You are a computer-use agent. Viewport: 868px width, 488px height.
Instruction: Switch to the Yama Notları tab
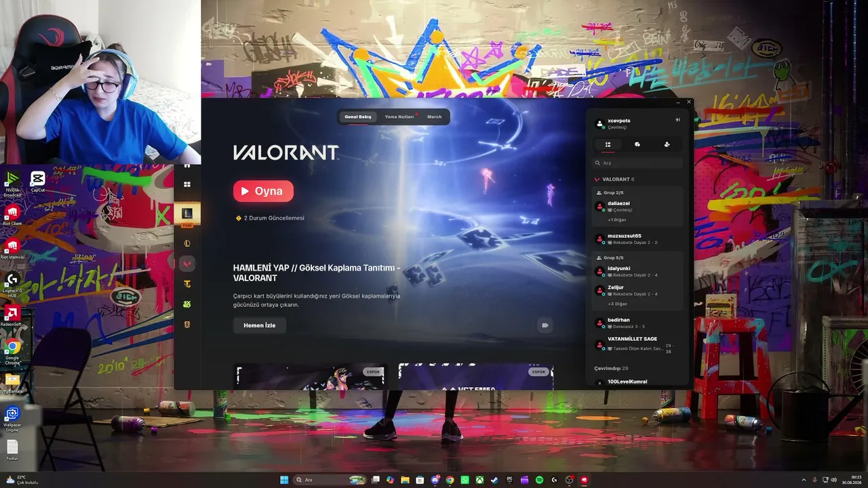399,117
